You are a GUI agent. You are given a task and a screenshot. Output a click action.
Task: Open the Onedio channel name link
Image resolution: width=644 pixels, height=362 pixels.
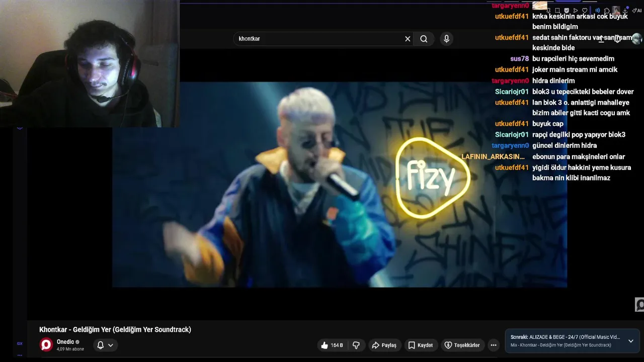point(65,342)
